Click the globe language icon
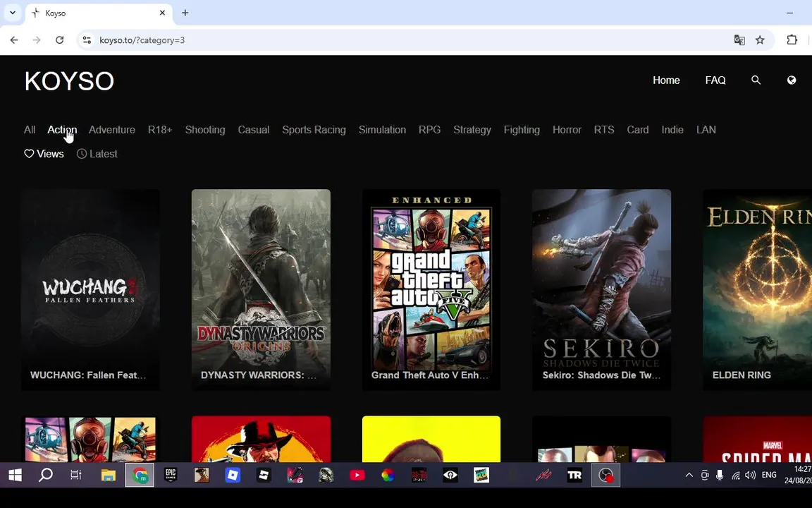Screen dimensions: 812x508 [x=792, y=80]
